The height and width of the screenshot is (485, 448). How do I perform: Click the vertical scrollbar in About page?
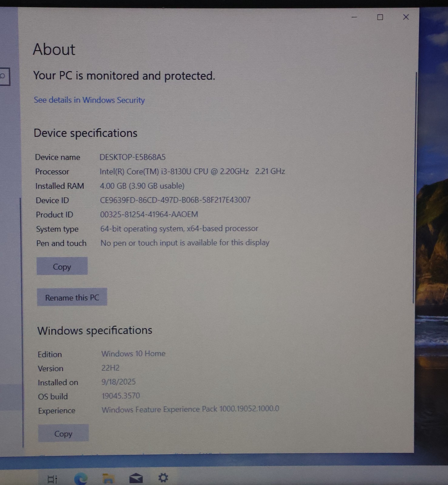pyautogui.click(x=415, y=188)
